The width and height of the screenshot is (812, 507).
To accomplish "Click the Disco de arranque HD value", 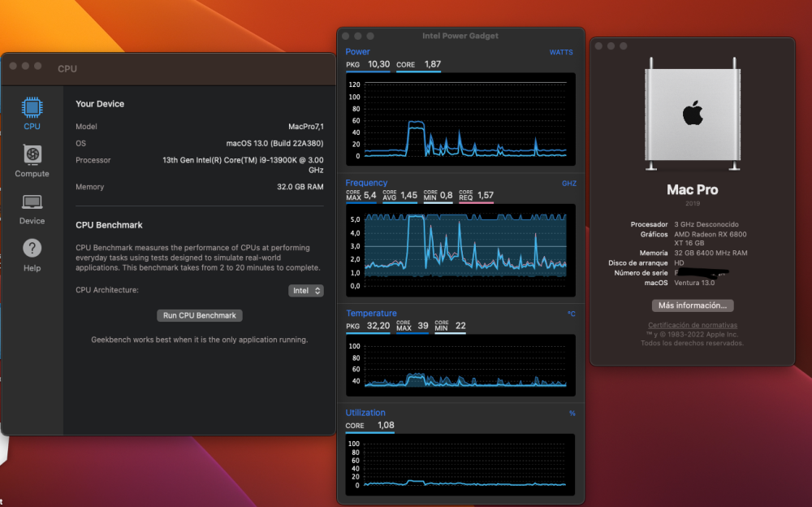I will point(679,262).
